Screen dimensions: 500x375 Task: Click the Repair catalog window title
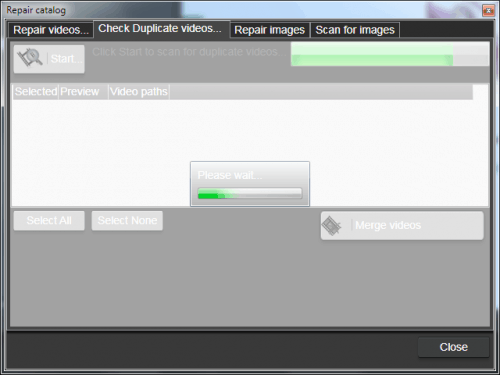pyautogui.click(x=36, y=10)
